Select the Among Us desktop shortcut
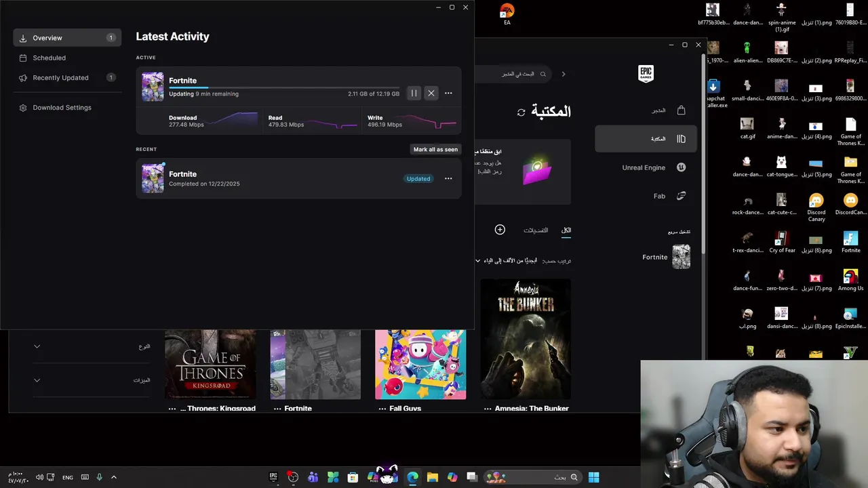868x488 pixels. (850, 280)
